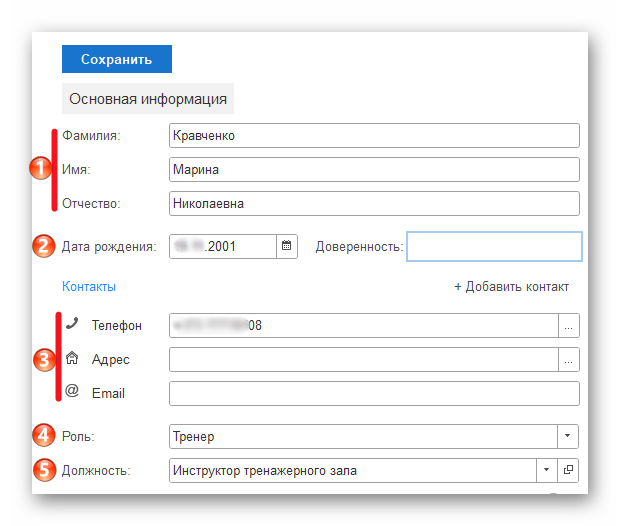Expand the Должность dropdown arrow

coord(547,470)
